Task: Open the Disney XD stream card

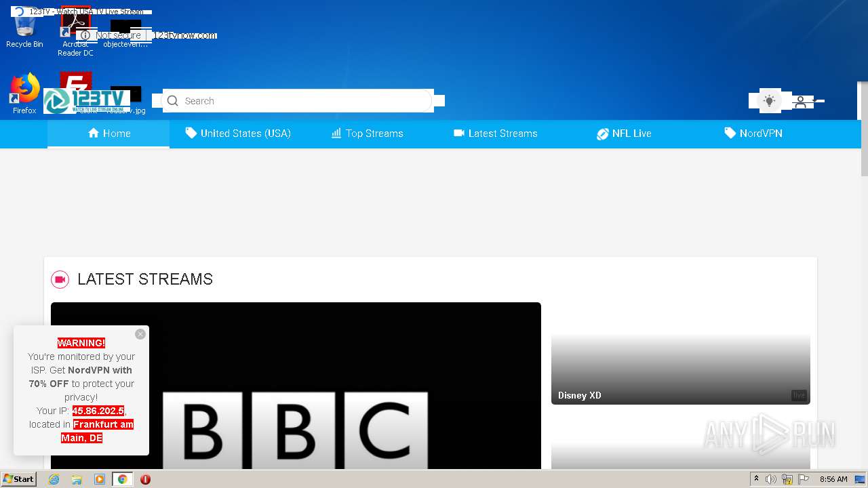Action: coord(680,354)
